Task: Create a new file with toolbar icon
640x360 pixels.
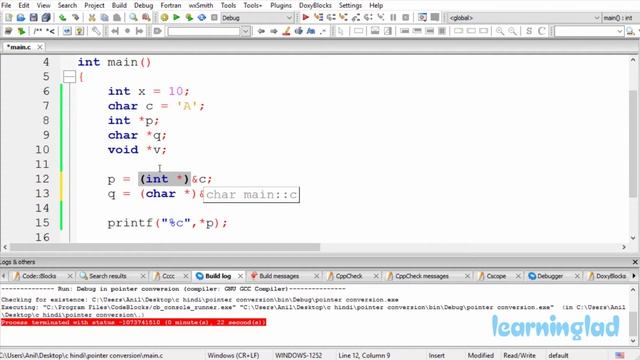Action: click(9, 18)
